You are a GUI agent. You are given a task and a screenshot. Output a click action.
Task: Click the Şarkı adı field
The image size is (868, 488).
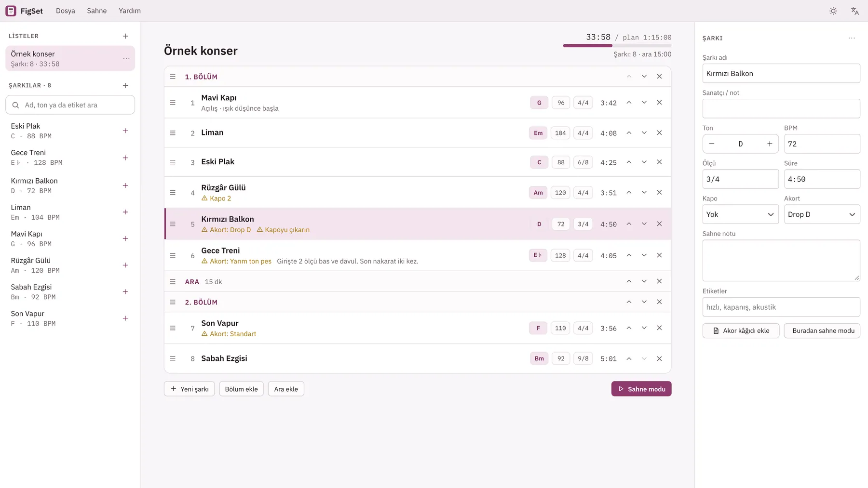click(781, 73)
